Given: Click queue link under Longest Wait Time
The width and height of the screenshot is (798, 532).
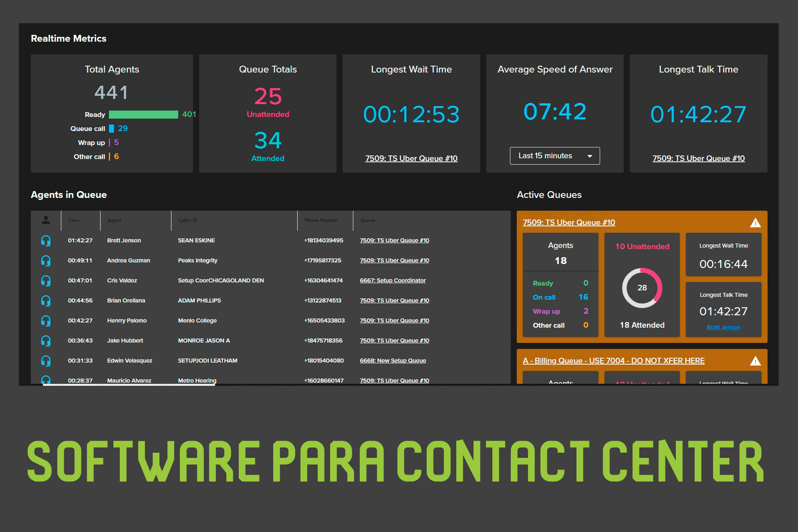Looking at the screenshot, I should (411, 158).
